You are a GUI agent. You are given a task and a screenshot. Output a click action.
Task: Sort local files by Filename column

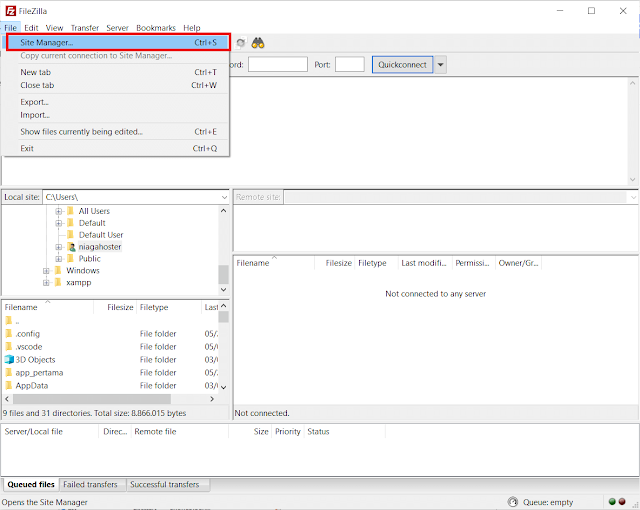click(48, 308)
